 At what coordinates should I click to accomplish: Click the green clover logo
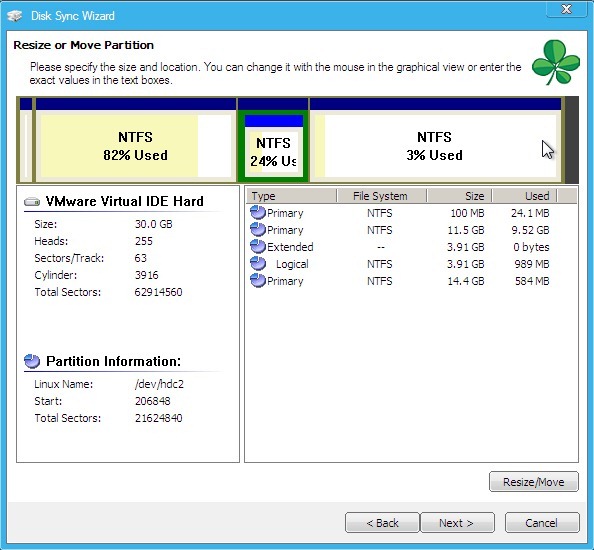[556, 62]
